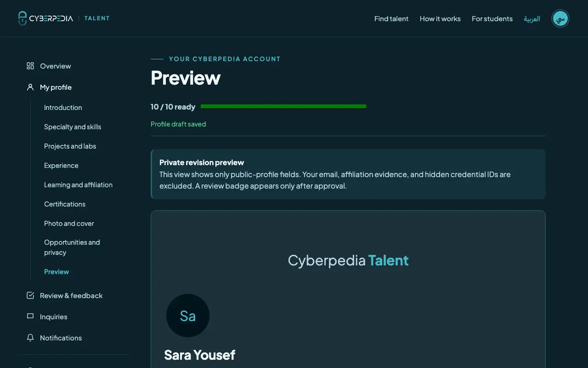Open the user avatar menu in header

pyautogui.click(x=560, y=18)
